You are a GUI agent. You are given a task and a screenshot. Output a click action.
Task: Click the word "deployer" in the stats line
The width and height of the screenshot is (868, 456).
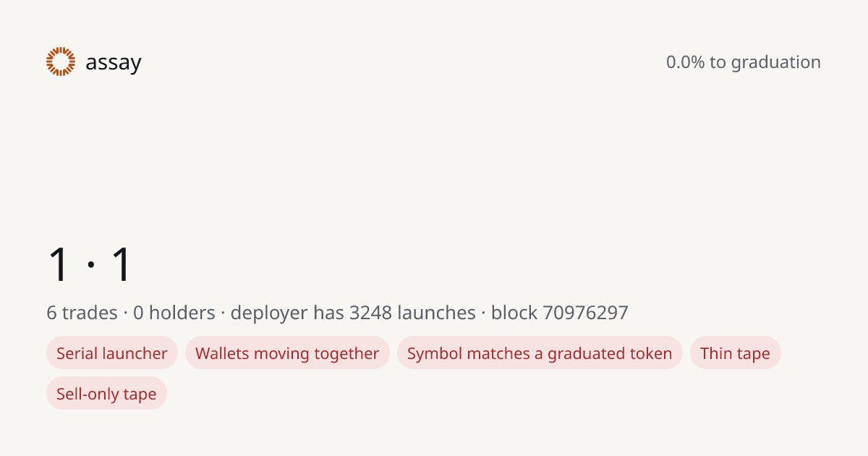[268, 313]
